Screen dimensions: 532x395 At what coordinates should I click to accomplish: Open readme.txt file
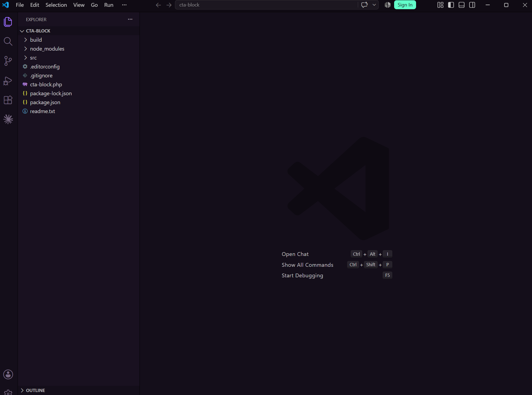click(x=79, y=111)
